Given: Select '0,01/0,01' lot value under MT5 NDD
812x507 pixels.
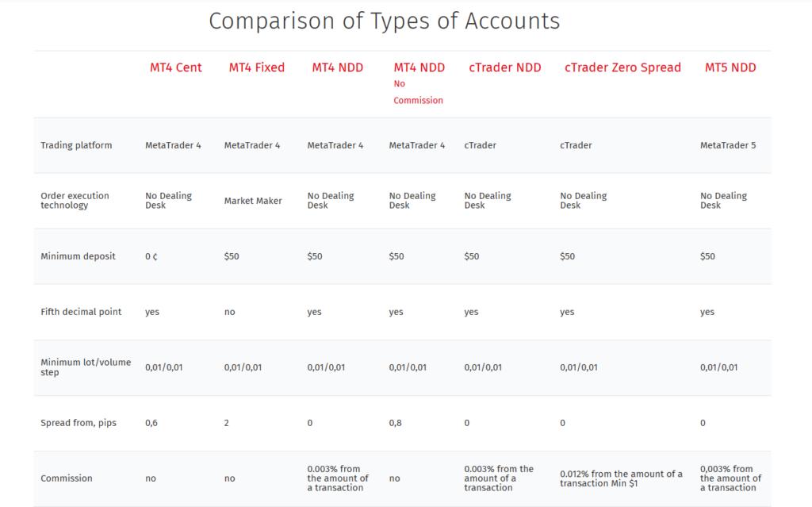Looking at the screenshot, I should [x=718, y=367].
